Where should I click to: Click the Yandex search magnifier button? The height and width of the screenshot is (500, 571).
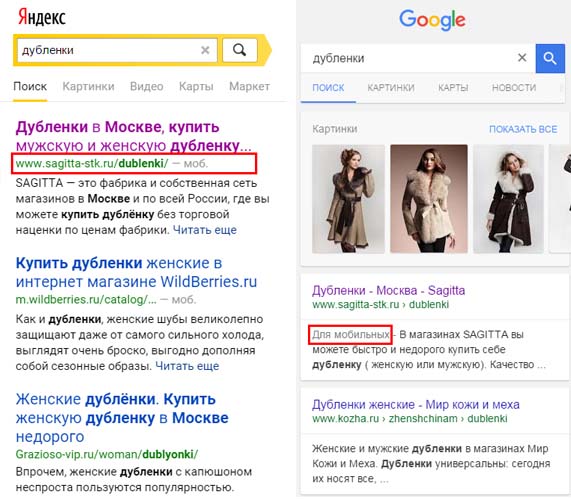pyautogui.click(x=240, y=50)
